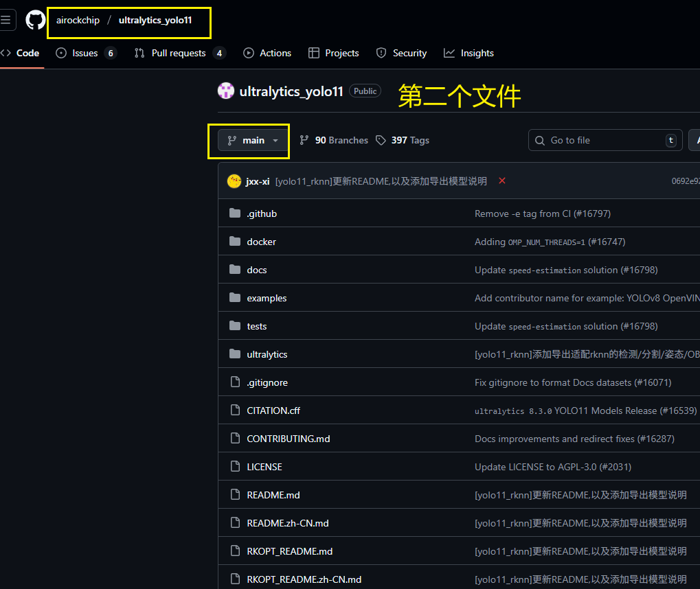Open ultralytics_yolo11 breadcrumb link
This screenshot has width=700, height=589.
[x=155, y=20]
